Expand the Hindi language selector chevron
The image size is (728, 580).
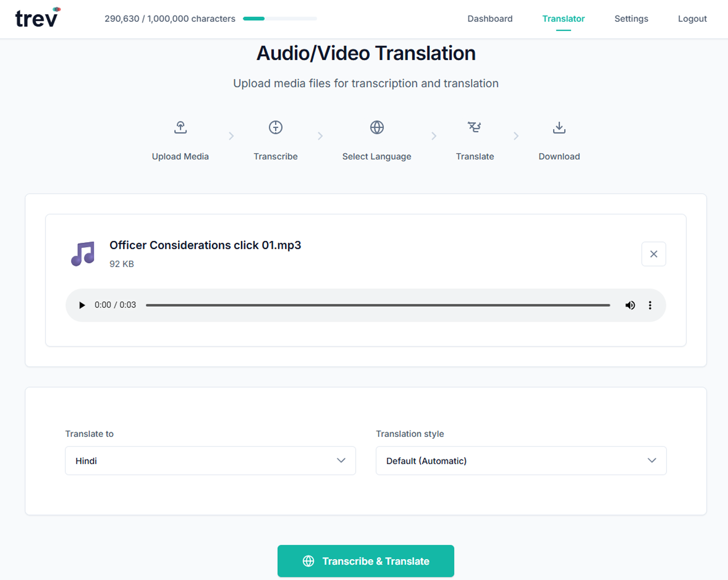[x=341, y=461]
